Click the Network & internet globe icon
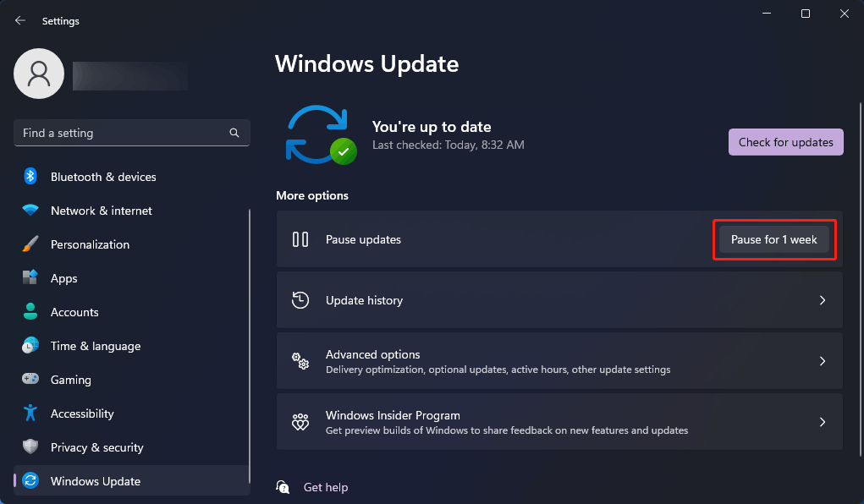Image resolution: width=864 pixels, height=504 pixels. point(31,211)
